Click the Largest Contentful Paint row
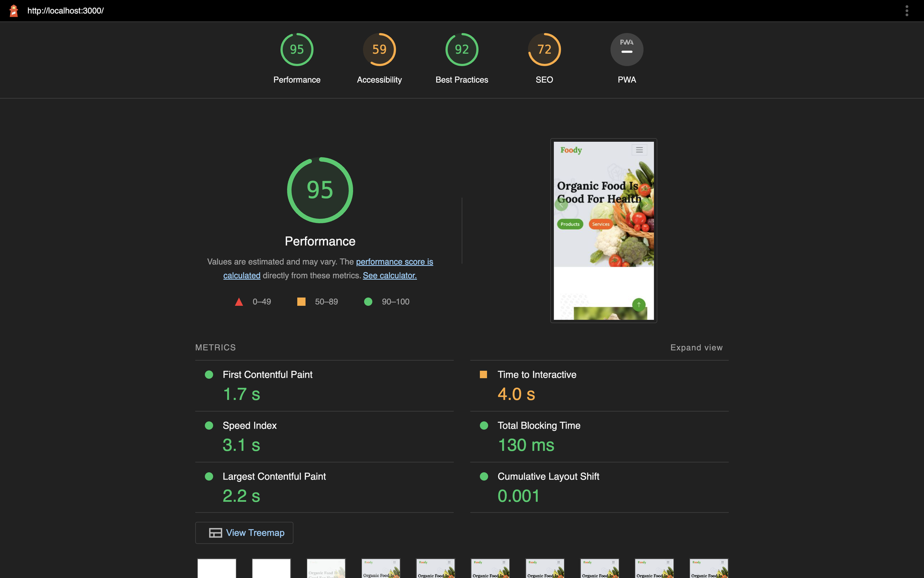This screenshot has height=578, width=924. click(274, 477)
